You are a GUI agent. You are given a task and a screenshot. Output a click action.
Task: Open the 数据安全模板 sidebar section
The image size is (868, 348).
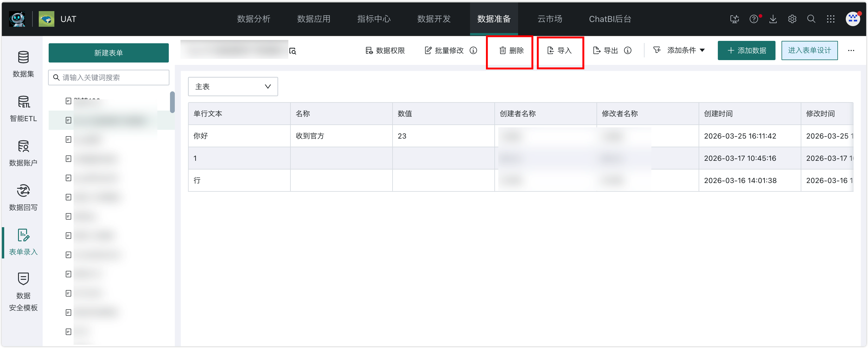23,292
